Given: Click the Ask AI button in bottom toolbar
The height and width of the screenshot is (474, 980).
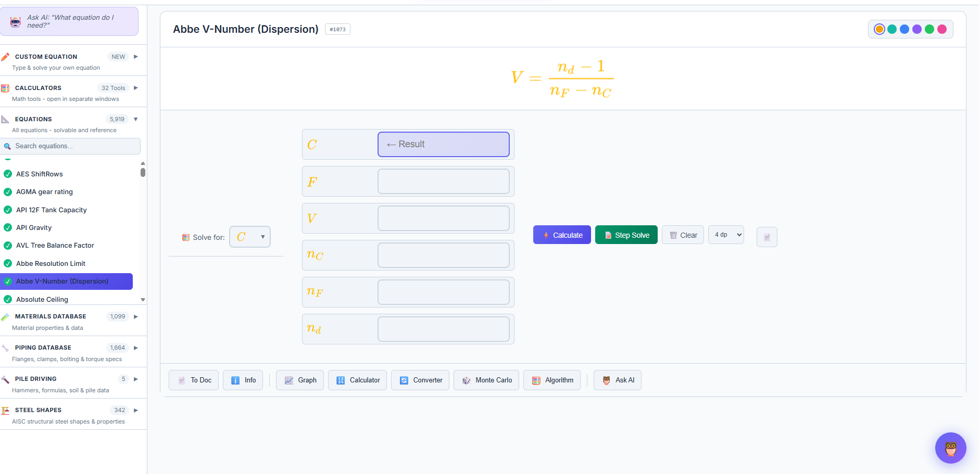Looking at the screenshot, I should 618,380.
